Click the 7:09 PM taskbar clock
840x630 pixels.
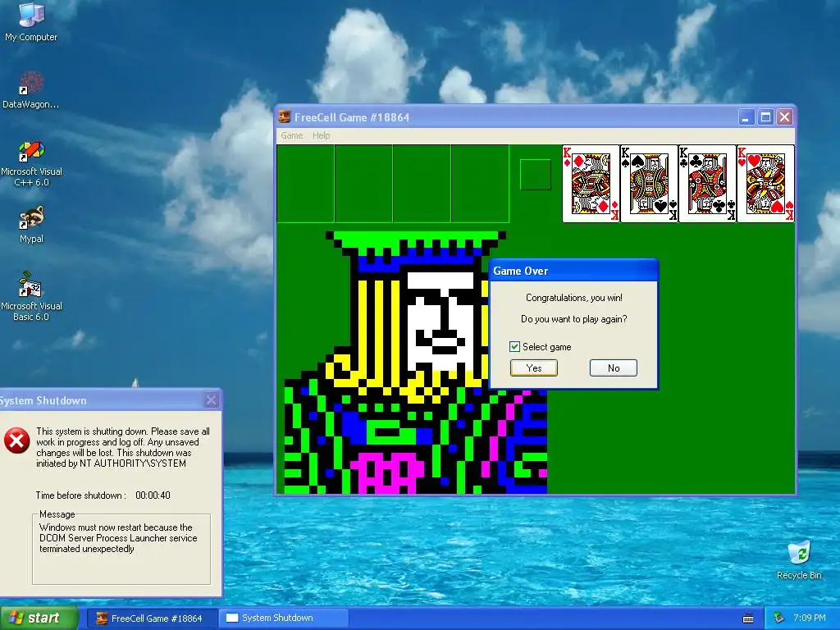pyautogui.click(x=810, y=618)
